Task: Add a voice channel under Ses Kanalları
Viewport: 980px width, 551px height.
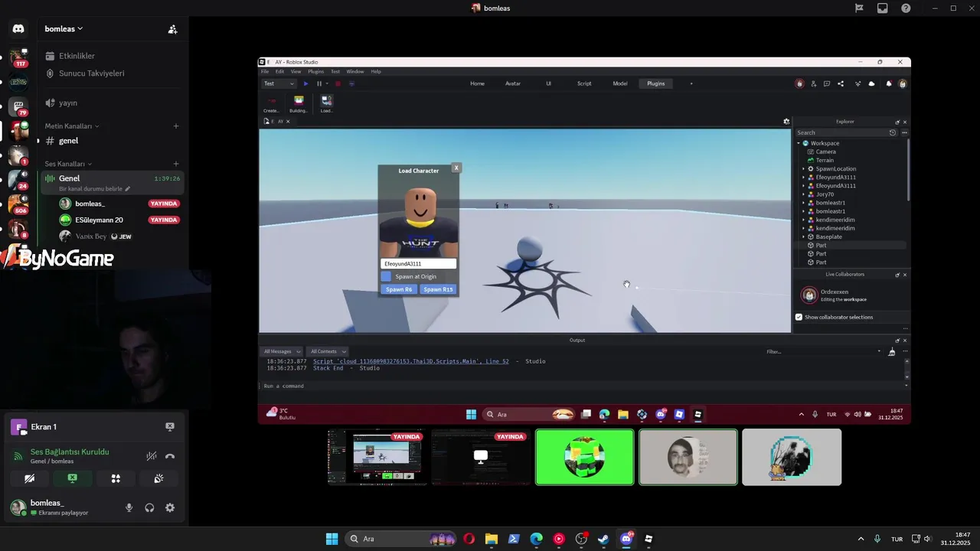Action: (176, 164)
